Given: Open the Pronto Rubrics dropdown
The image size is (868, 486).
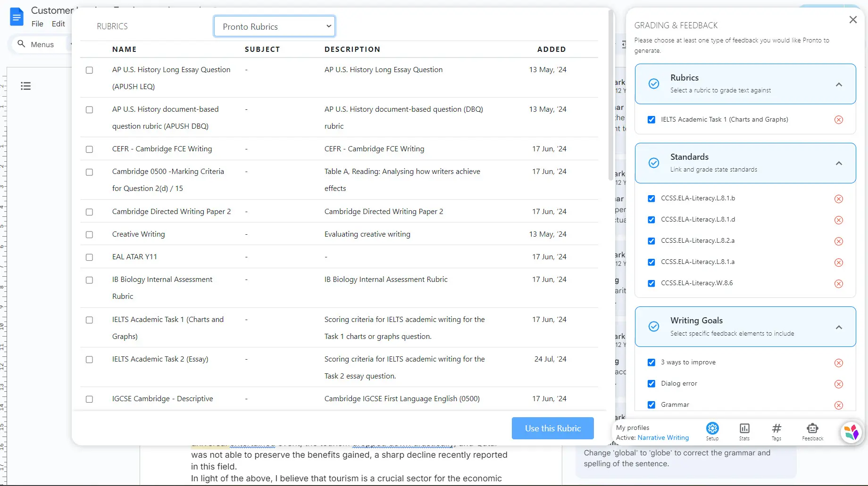Looking at the screenshot, I should 274,26.
